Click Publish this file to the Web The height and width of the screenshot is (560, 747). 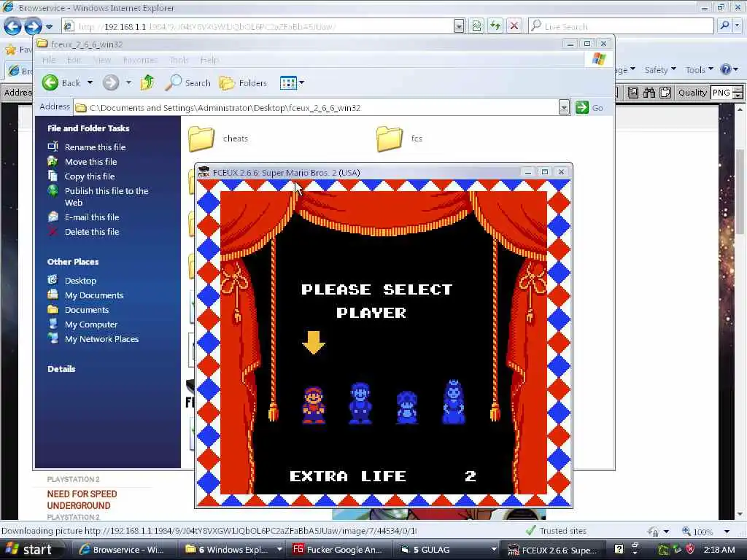(x=107, y=197)
